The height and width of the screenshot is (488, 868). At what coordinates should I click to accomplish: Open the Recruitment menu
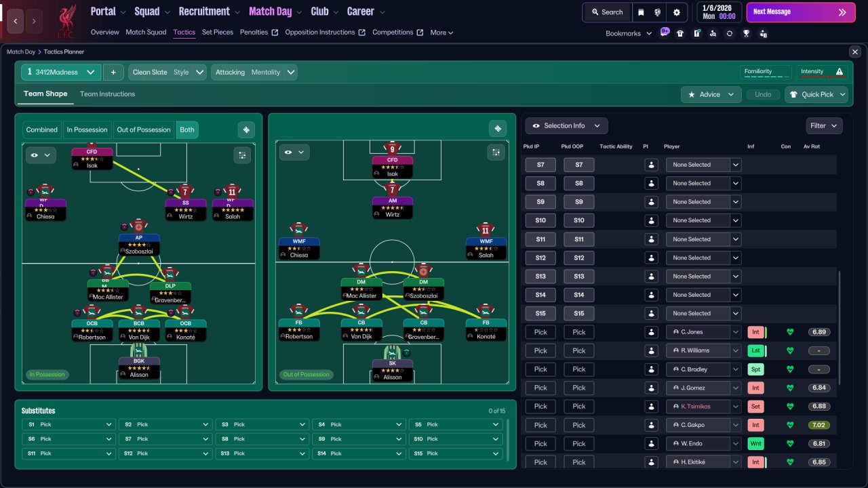(x=210, y=12)
